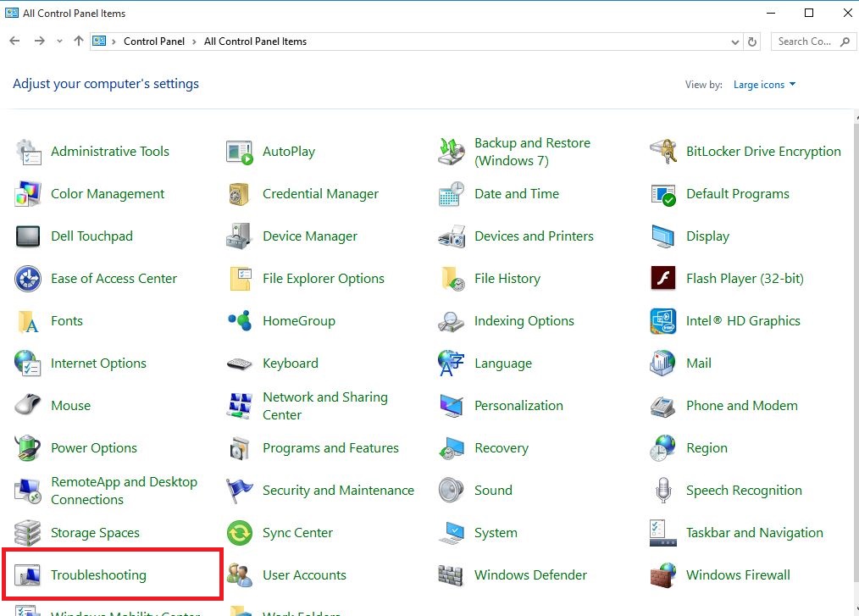This screenshot has width=859, height=616.
Task: Open Recovery link
Action: tap(502, 448)
